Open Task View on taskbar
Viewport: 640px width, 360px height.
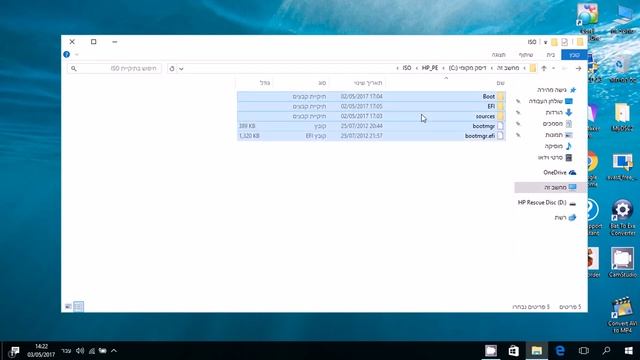coord(584,351)
